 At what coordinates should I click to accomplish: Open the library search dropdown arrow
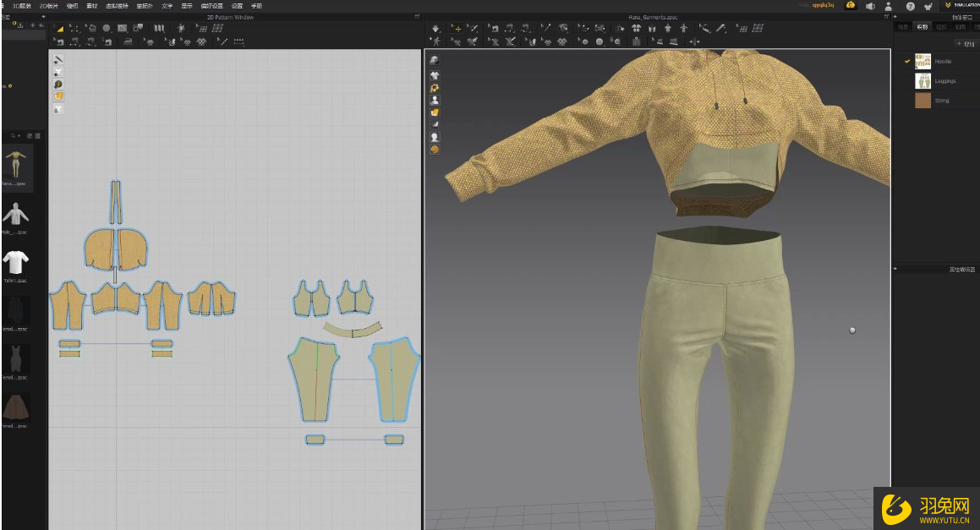(19, 135)
